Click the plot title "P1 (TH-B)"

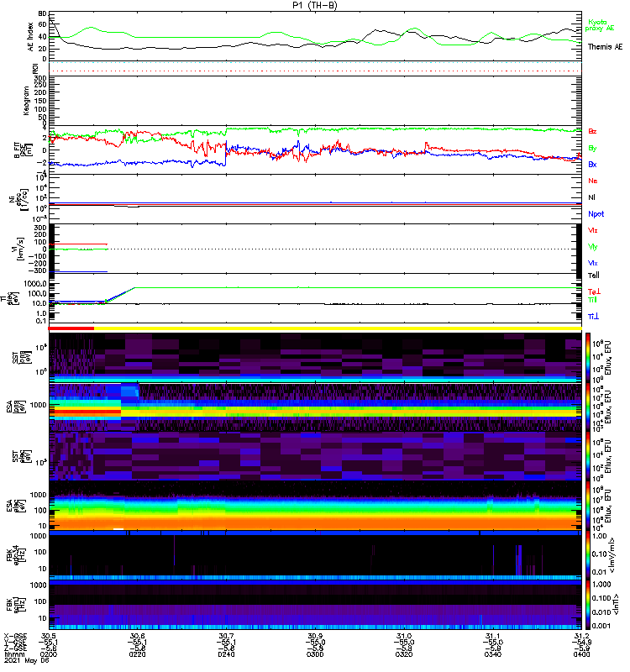coord(315,5)
